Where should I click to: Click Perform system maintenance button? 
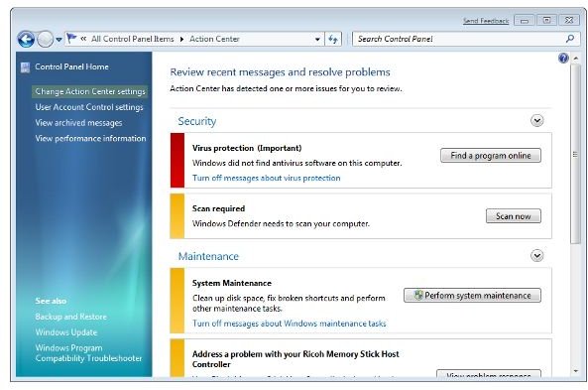(473, 296)
